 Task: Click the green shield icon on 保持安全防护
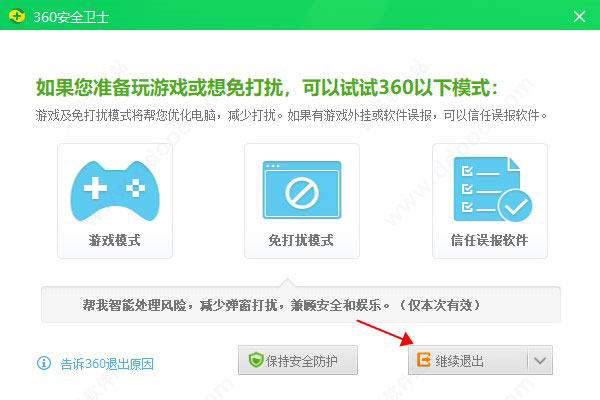pos(256,361)
